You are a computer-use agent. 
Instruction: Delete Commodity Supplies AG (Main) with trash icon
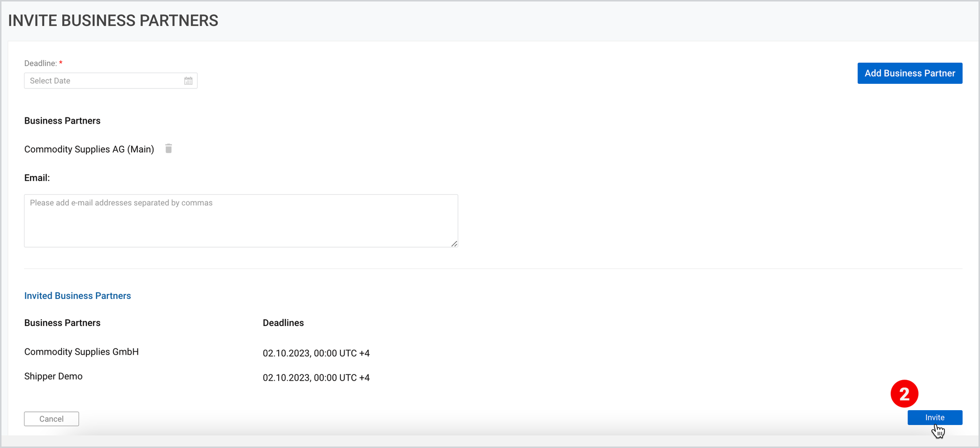coord(168,149)
